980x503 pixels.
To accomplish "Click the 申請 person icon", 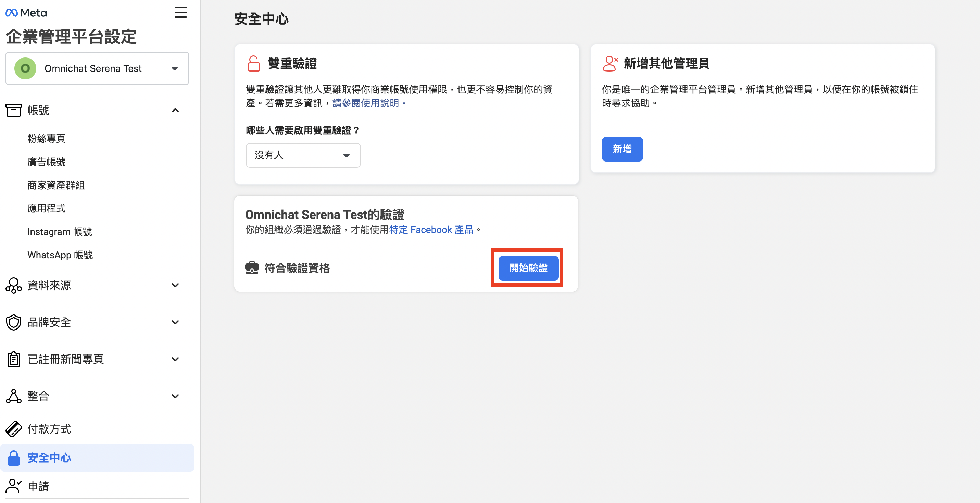I will pos(13,486).
